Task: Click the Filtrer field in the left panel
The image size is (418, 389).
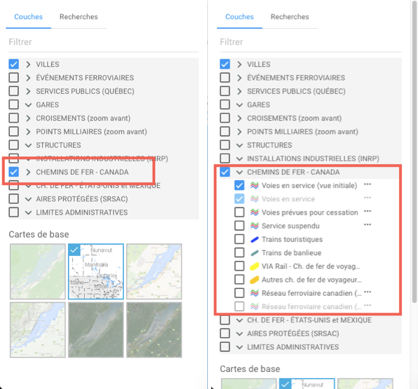Action: [104, 42]
